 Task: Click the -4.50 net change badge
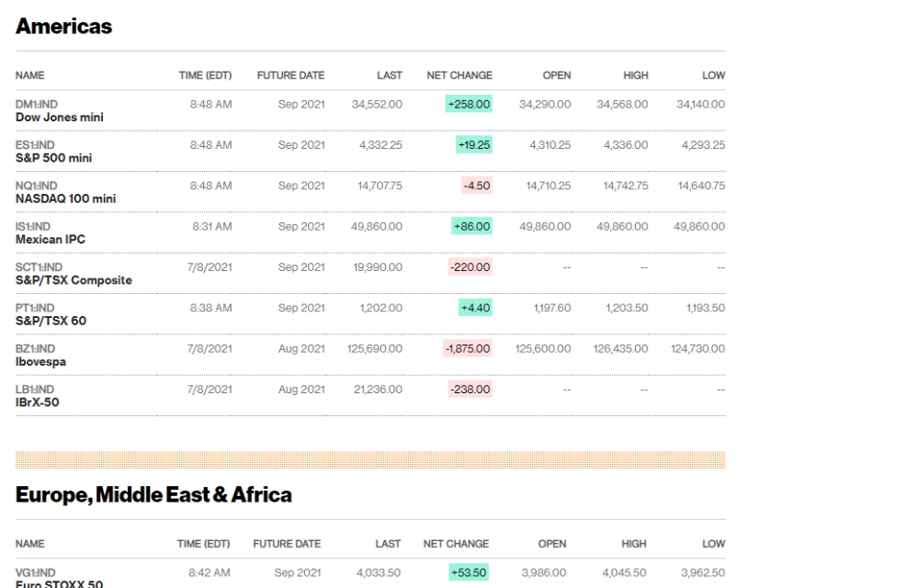[x=477, y=186]
